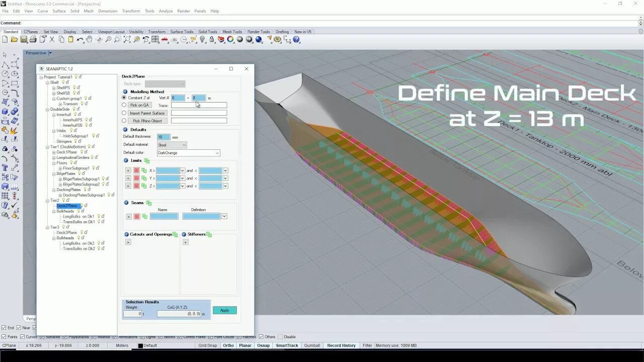Select the radio button before Import Parent Surface

pos(124,113)
